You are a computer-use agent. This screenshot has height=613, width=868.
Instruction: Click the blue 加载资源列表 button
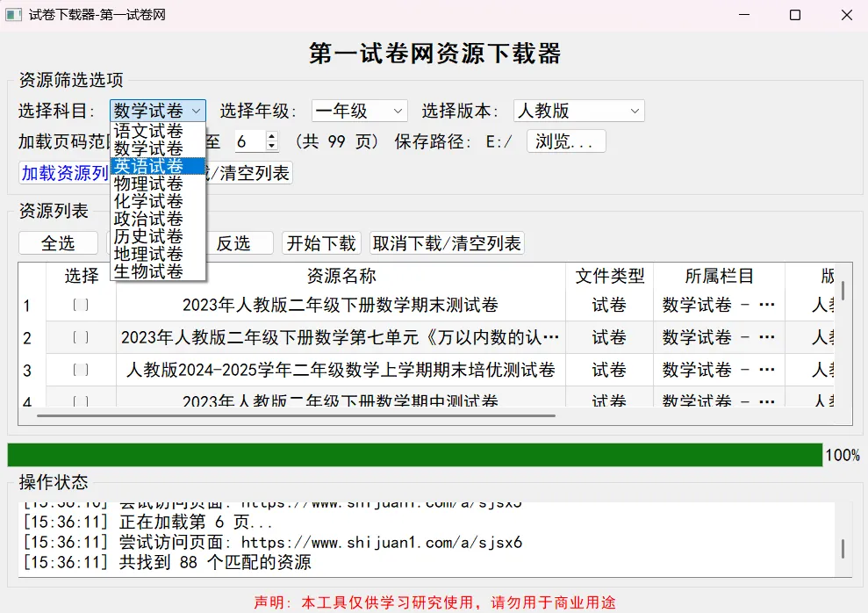65,173
